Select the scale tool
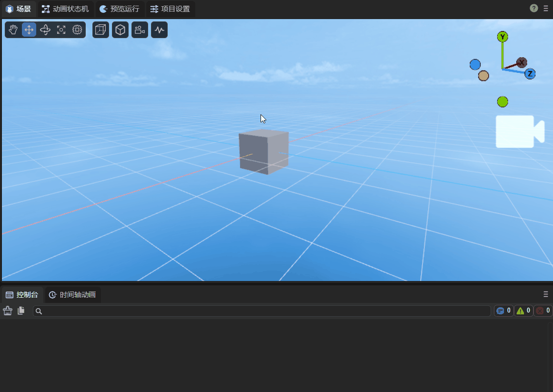 61,30
